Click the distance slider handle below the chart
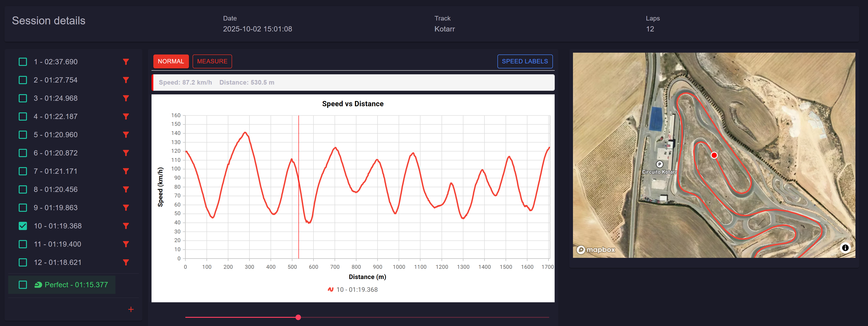This screenshot has height=326, width=868. tap(298, 317)
